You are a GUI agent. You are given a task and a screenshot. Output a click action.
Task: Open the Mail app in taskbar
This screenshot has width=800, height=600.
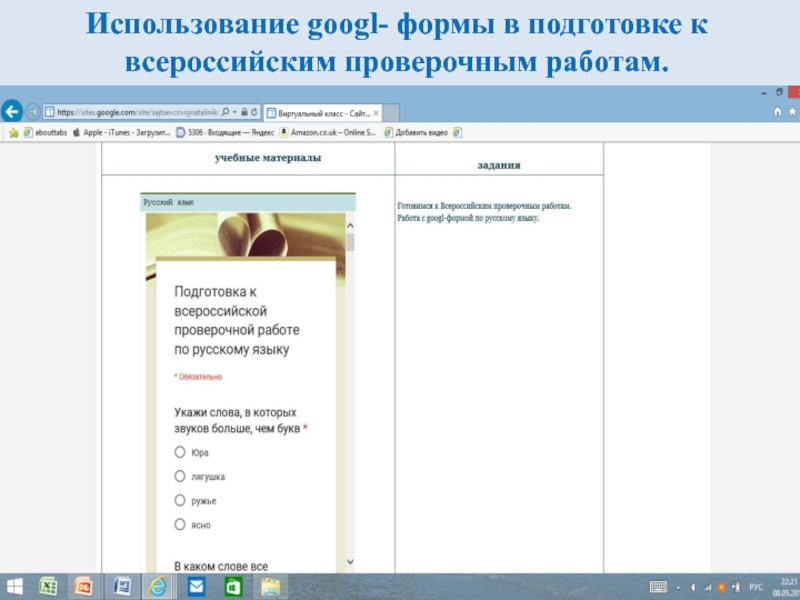pyautogui.click(x=196, y=586)
